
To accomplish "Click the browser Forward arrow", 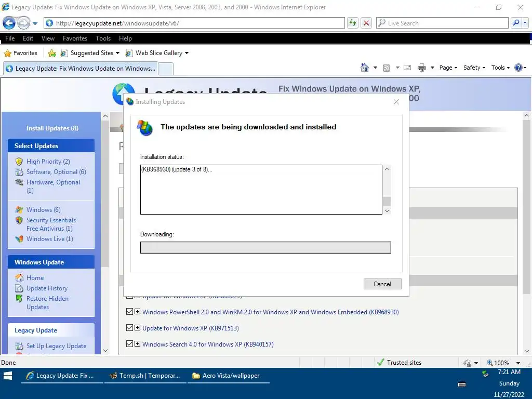I will pos(23,23).
